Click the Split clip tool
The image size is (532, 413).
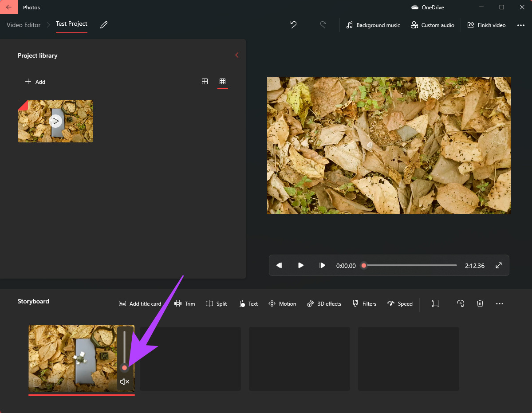point(216,304)
